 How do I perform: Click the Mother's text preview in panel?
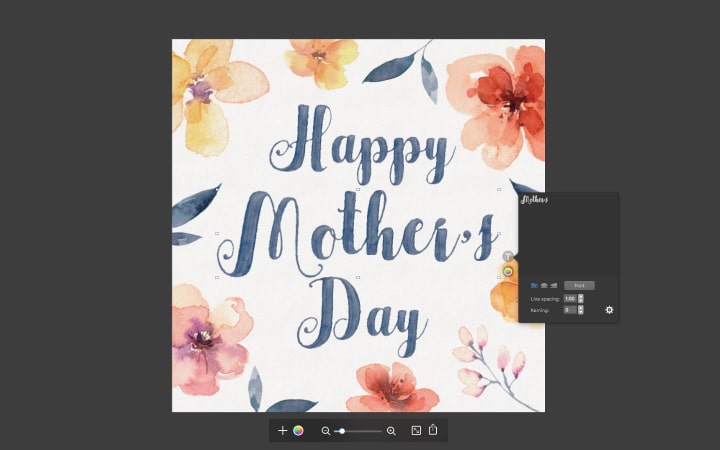(534, 200)
